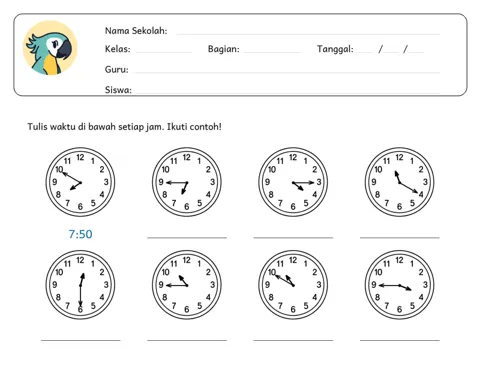Click the answer line under the 4:15 clock
The height and width of the screenshot is (384, 480).
click(293, 238)
